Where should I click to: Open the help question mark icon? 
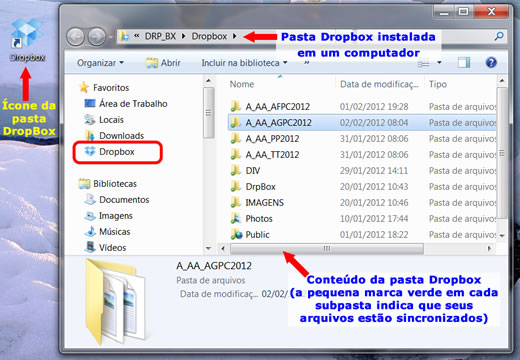[x=491, y=62]
